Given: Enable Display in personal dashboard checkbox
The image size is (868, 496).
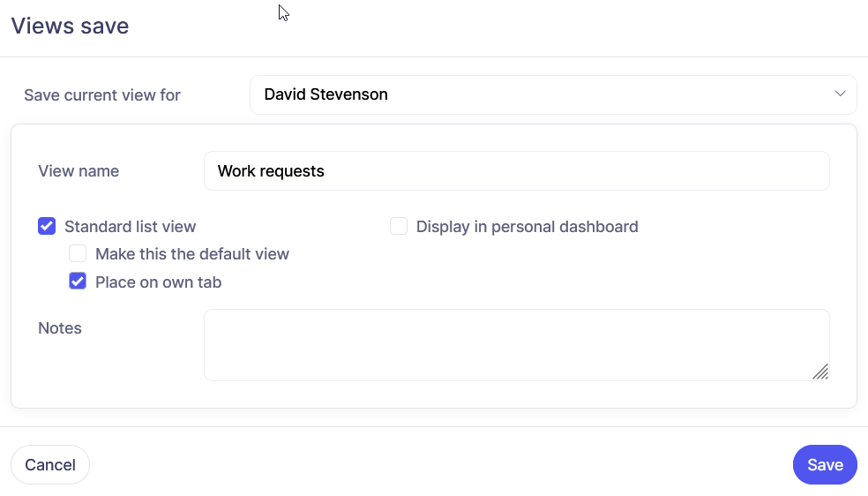Looking at the screenshot, I should pos(399,227).
